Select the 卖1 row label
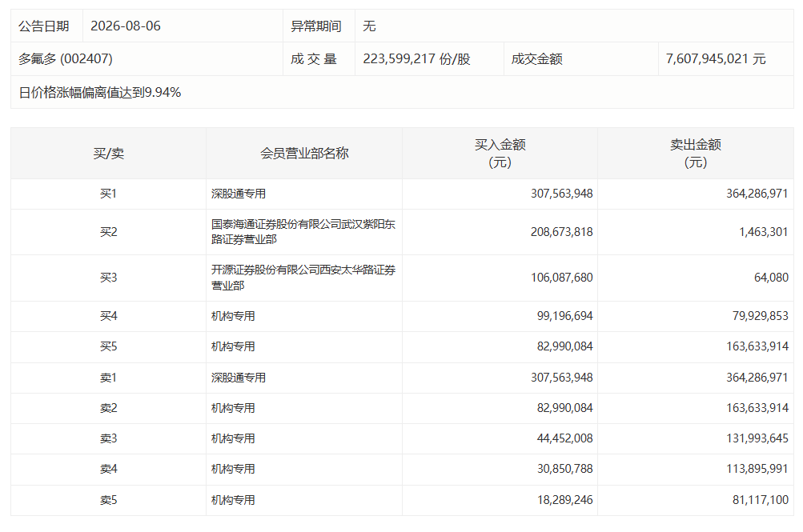This screenshot has width=803, height=532. coord(109,378)
